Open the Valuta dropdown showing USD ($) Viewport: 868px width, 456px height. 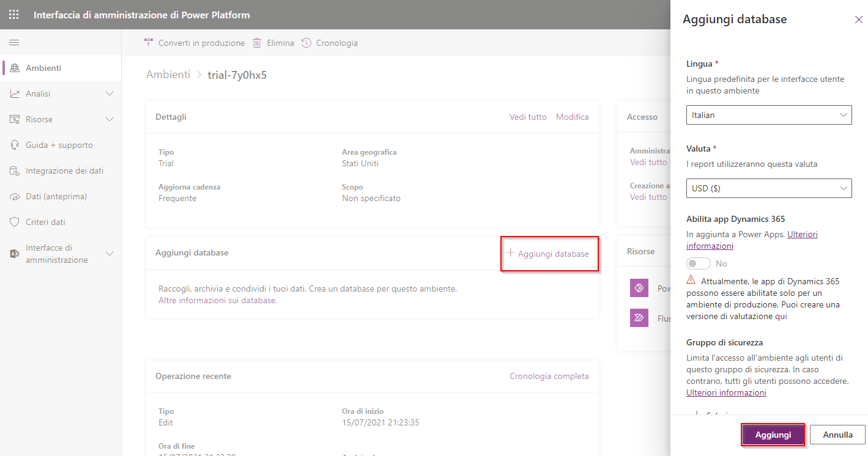click(769, 188)
